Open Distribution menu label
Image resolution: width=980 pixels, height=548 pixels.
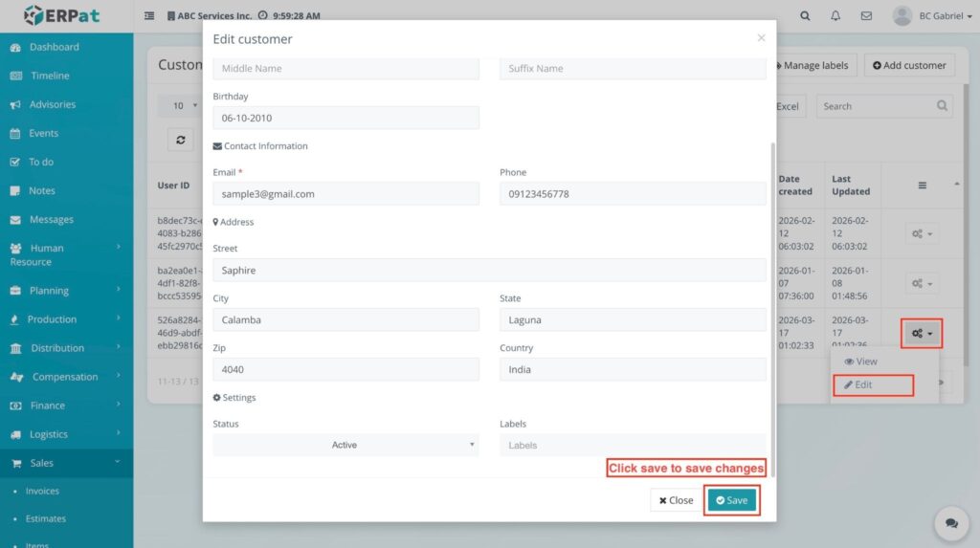(x=57, y=348)
